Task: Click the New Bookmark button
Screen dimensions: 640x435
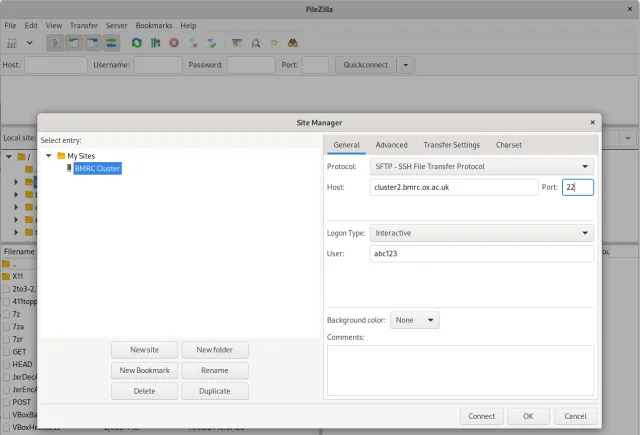Action: [144, 371]
